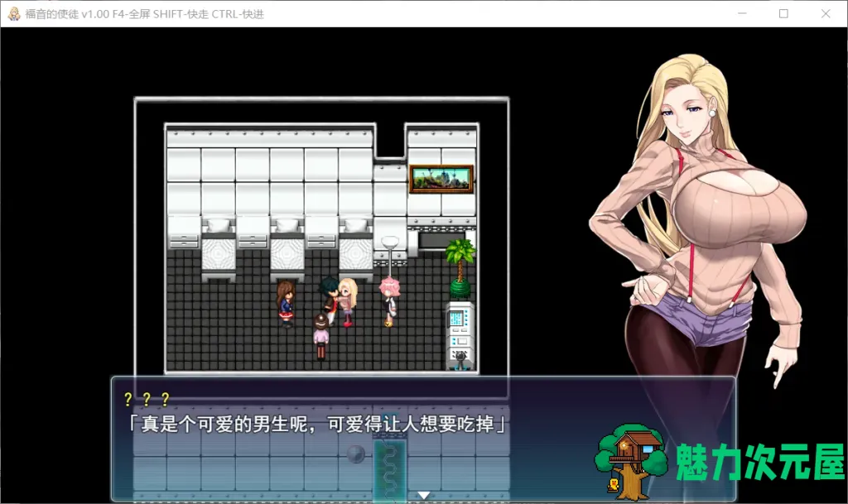Click the potted palm plant
Image resolution: width=848 pixels, height=504 pixels.
point(460,268)
